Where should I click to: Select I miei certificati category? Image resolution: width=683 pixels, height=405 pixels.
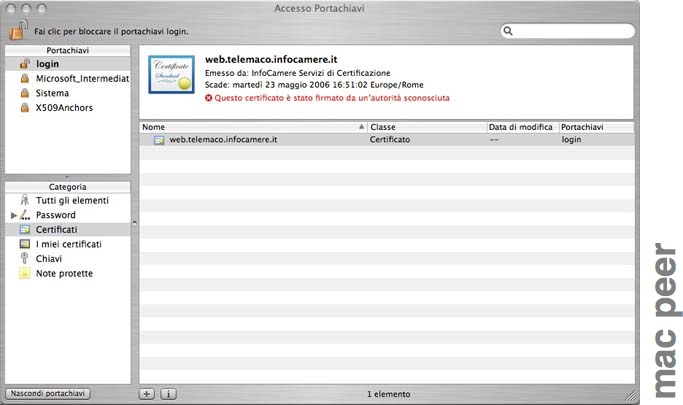69,244
